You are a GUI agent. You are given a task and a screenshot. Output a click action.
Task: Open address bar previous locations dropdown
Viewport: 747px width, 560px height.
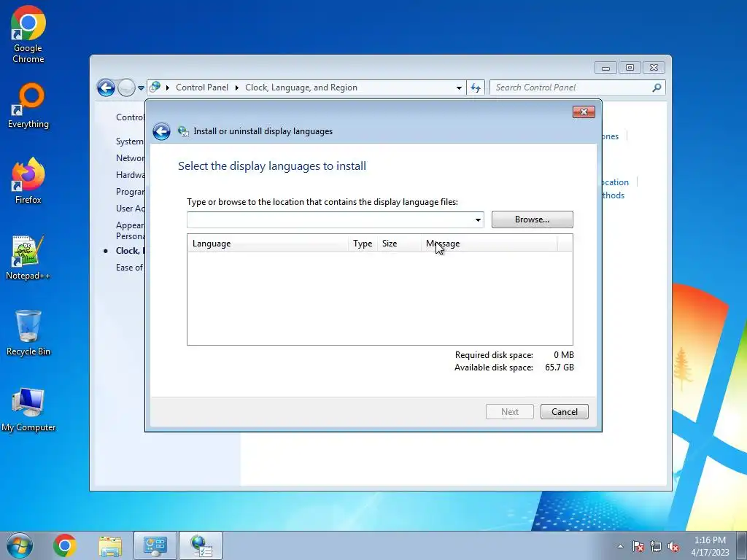(459, 88)
